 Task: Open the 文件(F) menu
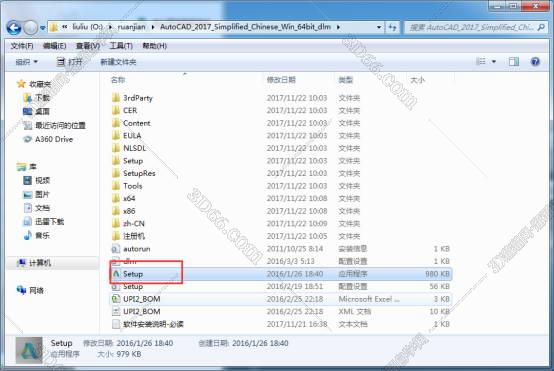pyautogui.click(x=22, y=46)
